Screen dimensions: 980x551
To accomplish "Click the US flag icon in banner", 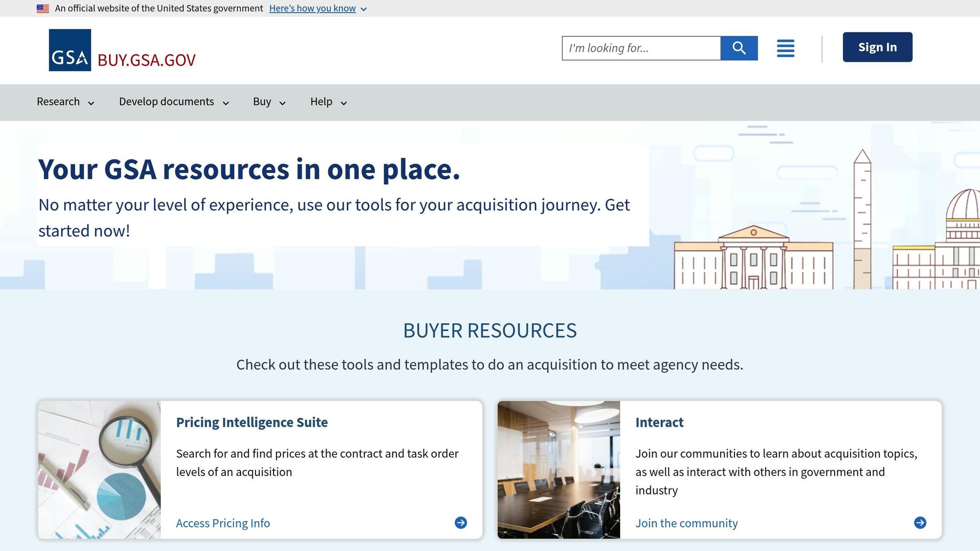I will (43, 9).
